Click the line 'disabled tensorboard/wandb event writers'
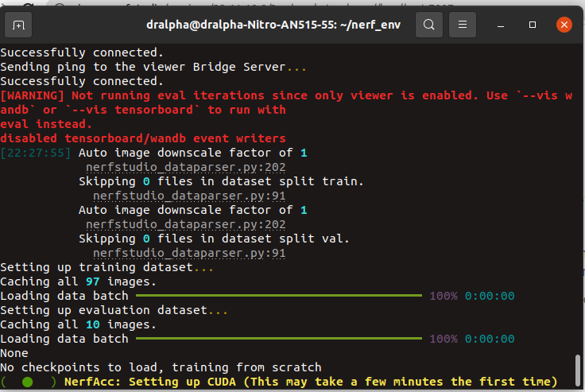This screenshot has height=392, width=585. (x=143, y=138)
